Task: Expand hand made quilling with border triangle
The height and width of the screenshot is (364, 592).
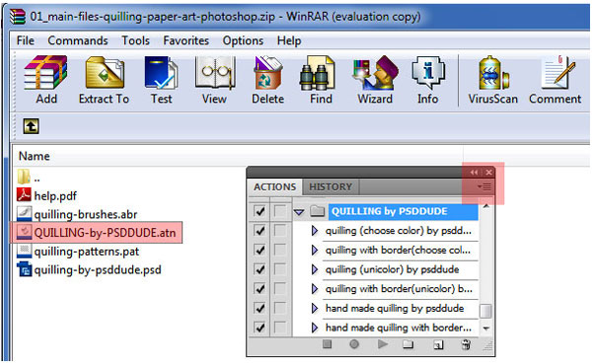Action: coord(315,328)
